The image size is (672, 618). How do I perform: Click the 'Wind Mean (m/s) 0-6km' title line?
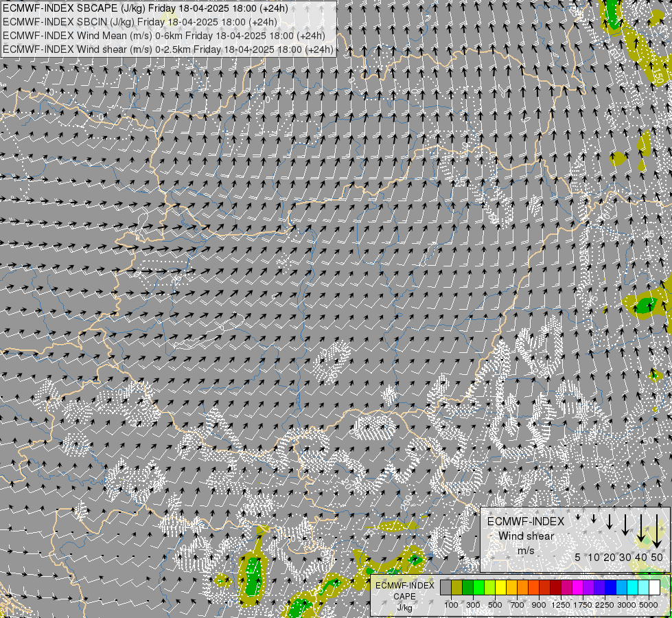164,36
